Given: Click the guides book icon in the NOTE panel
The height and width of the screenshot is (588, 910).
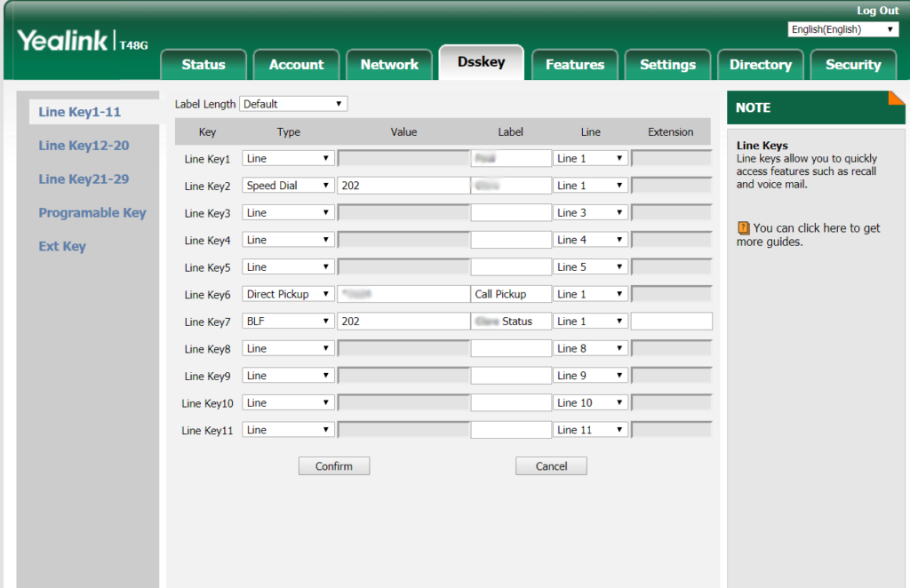Looking at the screenshot, I should tap(744, 228).
